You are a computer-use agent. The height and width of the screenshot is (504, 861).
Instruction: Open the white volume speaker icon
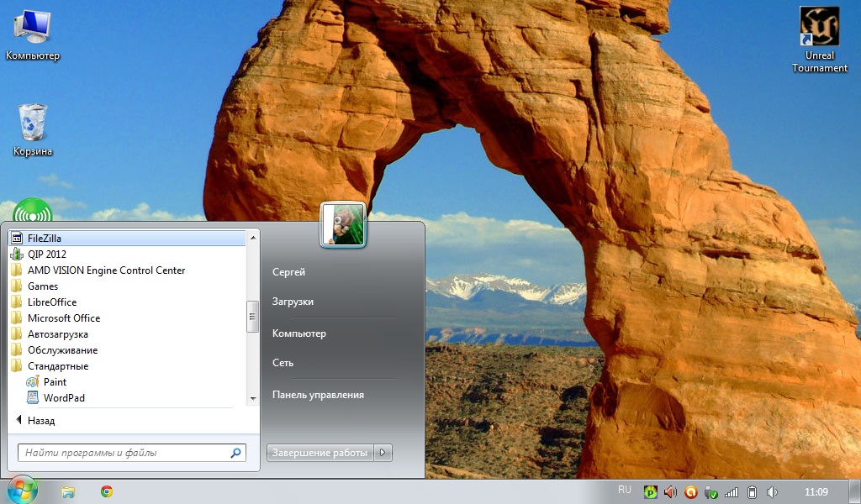[x=772, y=492]
